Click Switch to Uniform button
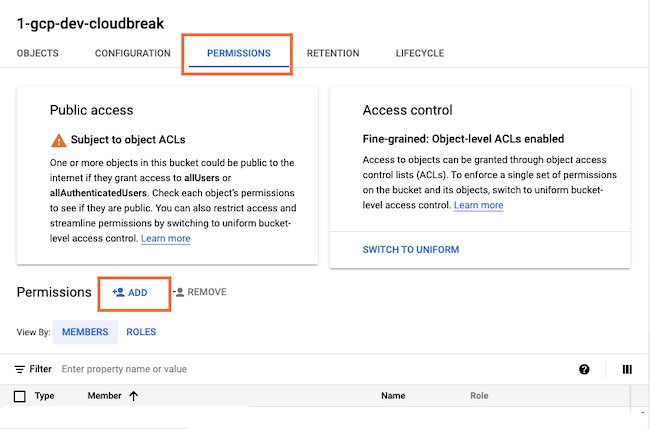The height and width of the screenshot is (429, 650). [411, 249]
